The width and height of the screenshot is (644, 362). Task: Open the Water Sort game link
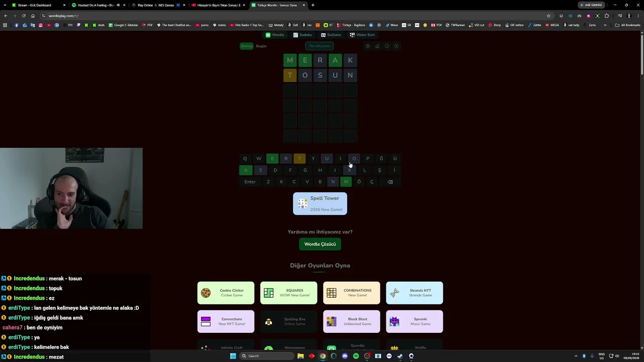coord(362,35)
